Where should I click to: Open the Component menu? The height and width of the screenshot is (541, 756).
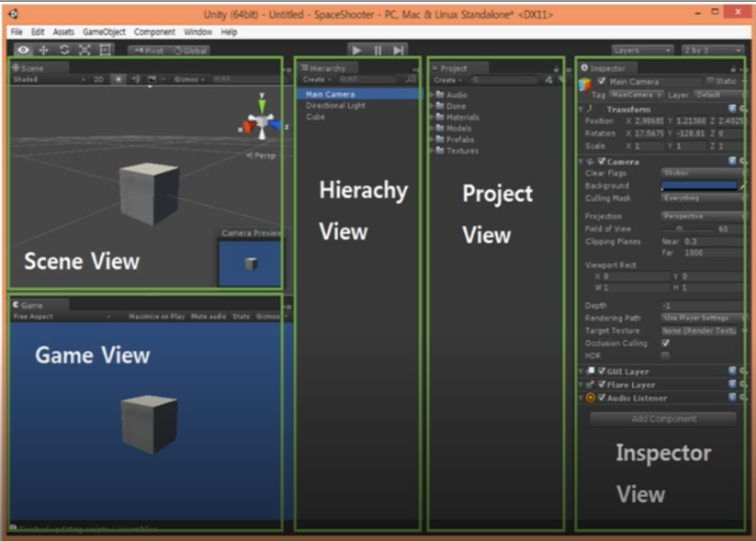[154, 32]
